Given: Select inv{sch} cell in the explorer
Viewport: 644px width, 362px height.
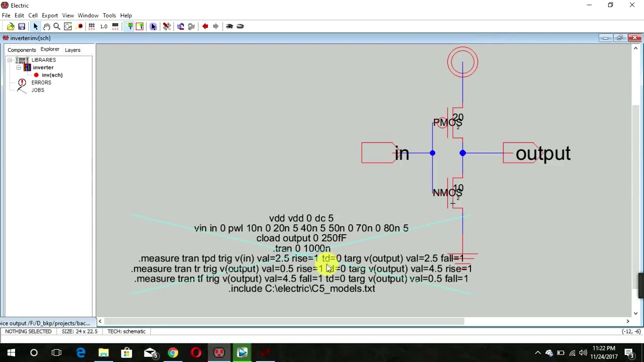Looking at the screenshot, I should click(x=52, y=75).
